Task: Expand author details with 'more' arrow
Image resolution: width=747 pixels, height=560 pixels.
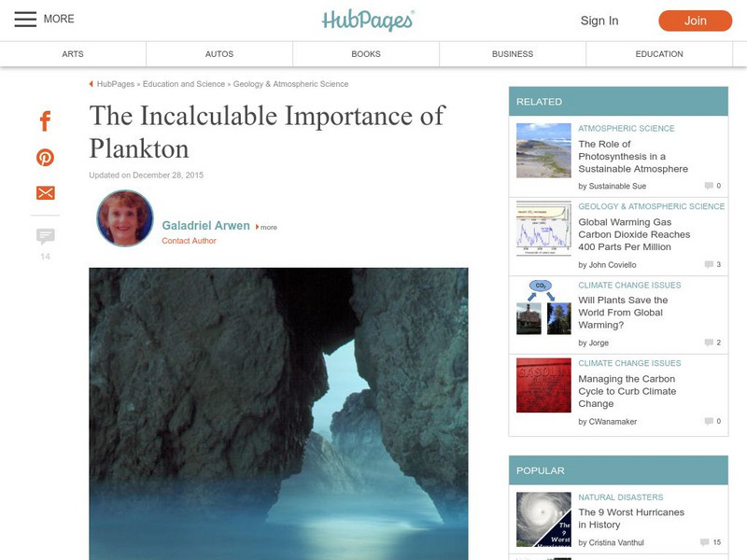Action: 266,227
